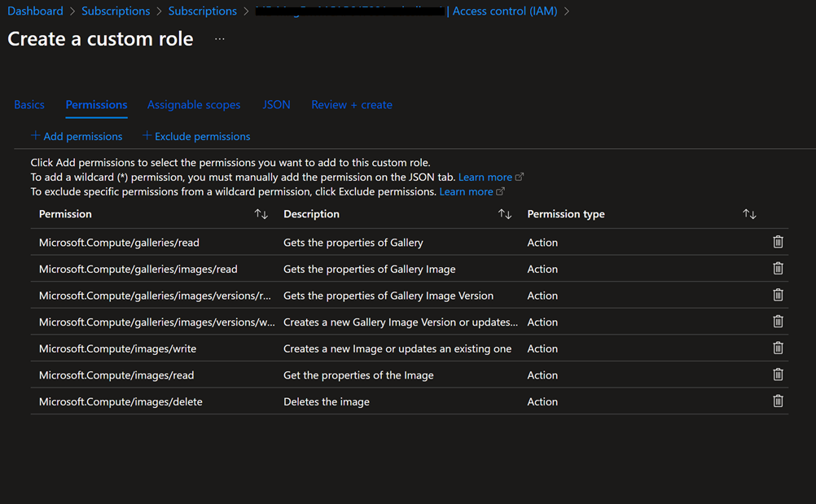Select the Permissions tab
This screenshot has width=816, height=504.
[96, 104]
